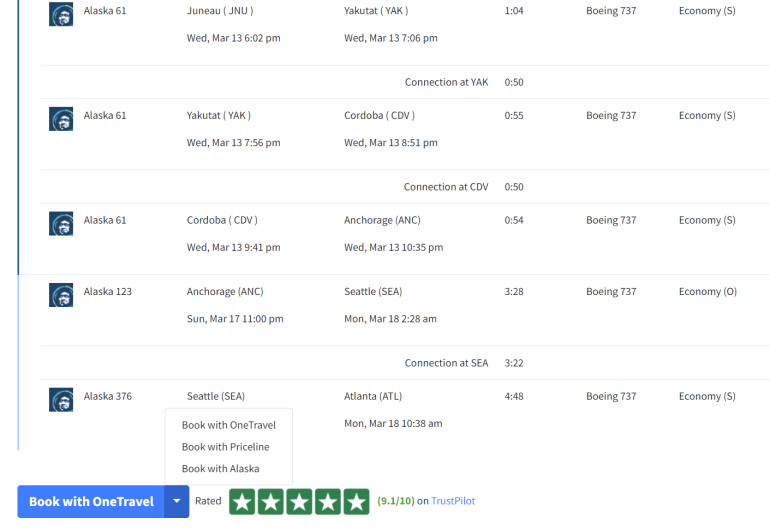Click the Connection at SEA layover row
770x530 pixels.
click(x=446, y=363)
